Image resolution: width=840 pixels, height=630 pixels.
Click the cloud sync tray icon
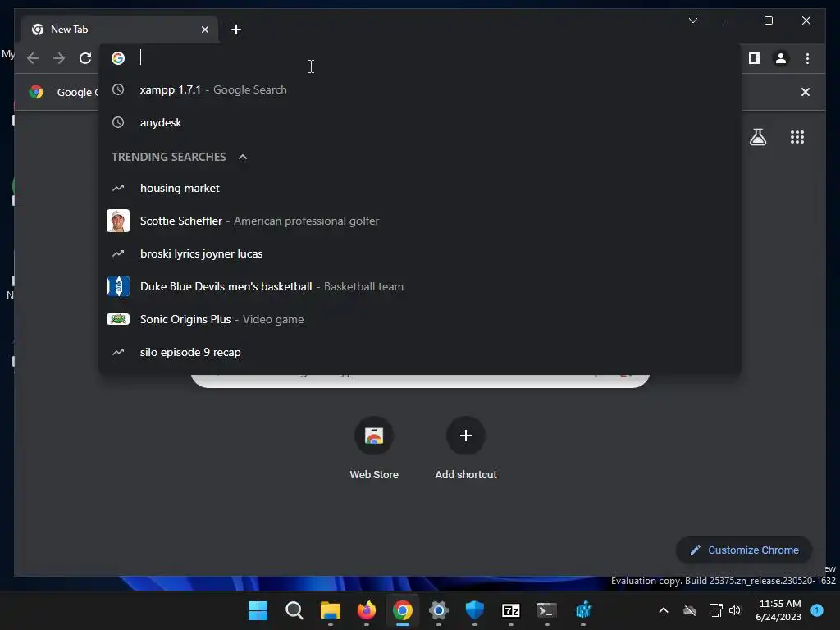(x=690, y=610)
